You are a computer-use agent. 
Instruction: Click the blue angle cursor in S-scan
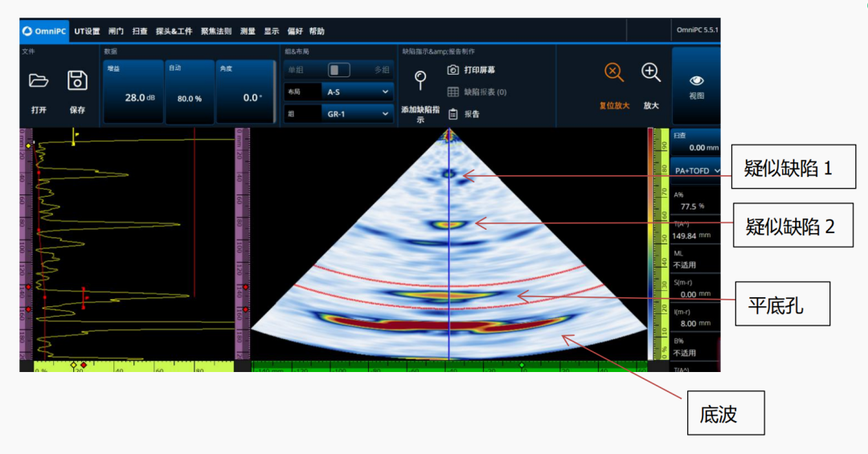point(449,243)
